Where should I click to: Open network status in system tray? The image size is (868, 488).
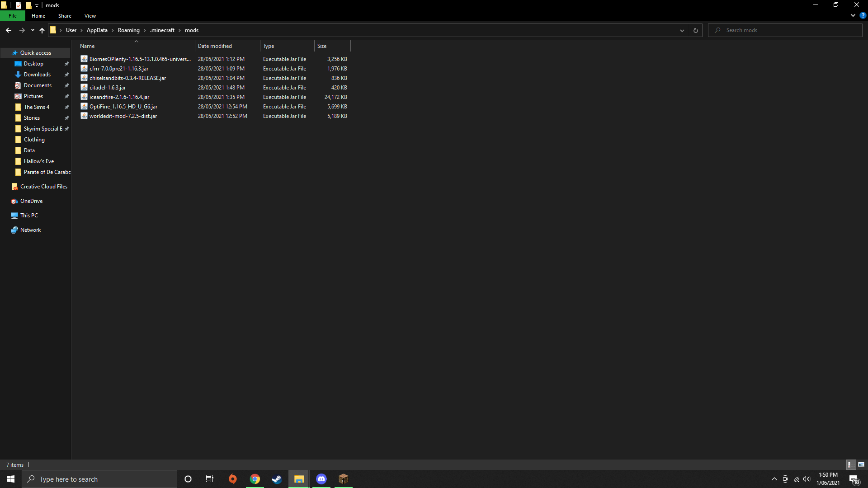coord(797,479)
